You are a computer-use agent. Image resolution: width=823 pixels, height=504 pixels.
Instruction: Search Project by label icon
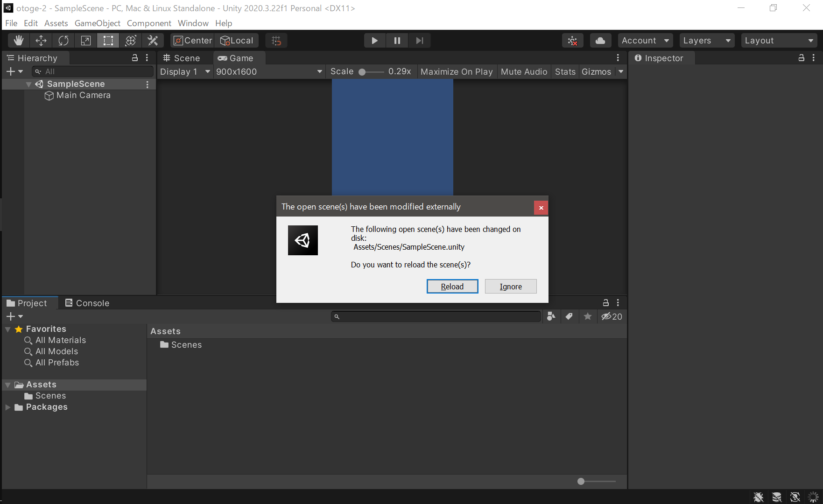(x=569, y=316)
